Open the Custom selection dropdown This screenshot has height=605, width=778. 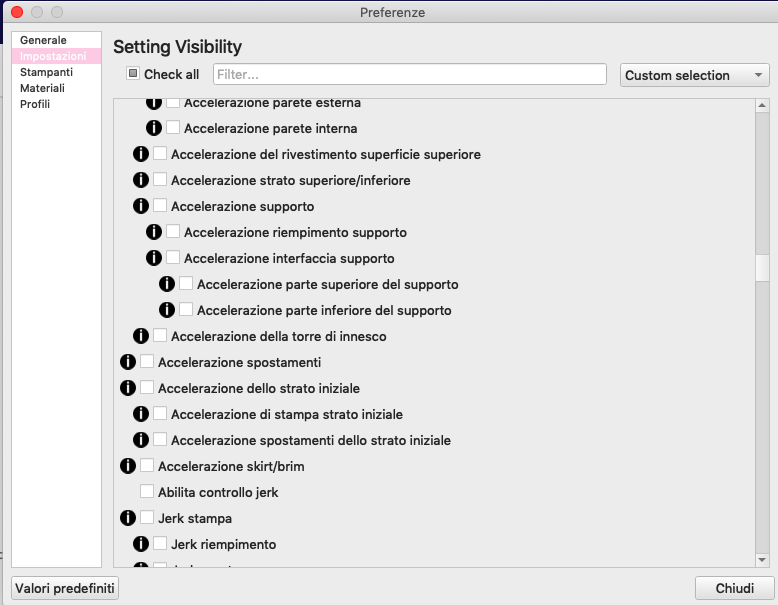(694, 75)
